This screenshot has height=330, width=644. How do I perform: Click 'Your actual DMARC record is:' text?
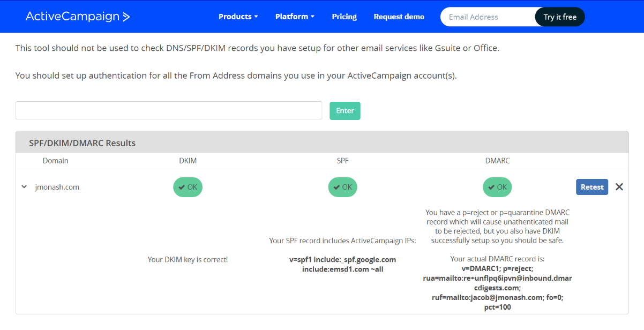pyautogui.click(x=497, y=259)
